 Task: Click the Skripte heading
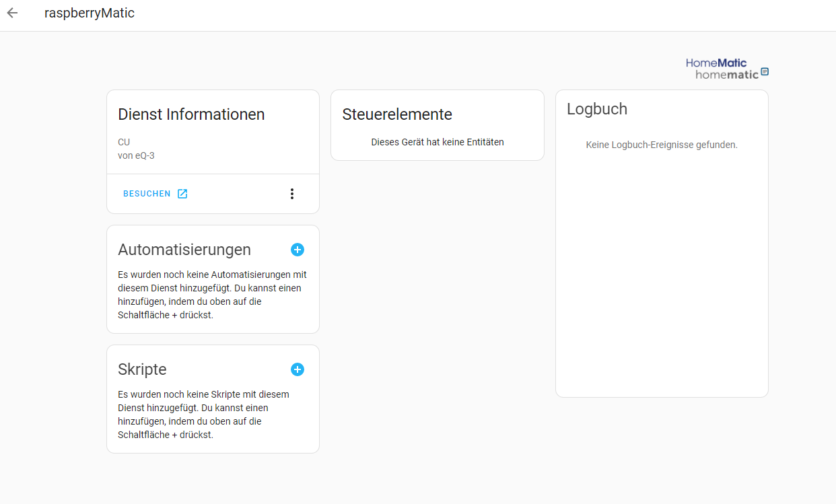point(142,369)
